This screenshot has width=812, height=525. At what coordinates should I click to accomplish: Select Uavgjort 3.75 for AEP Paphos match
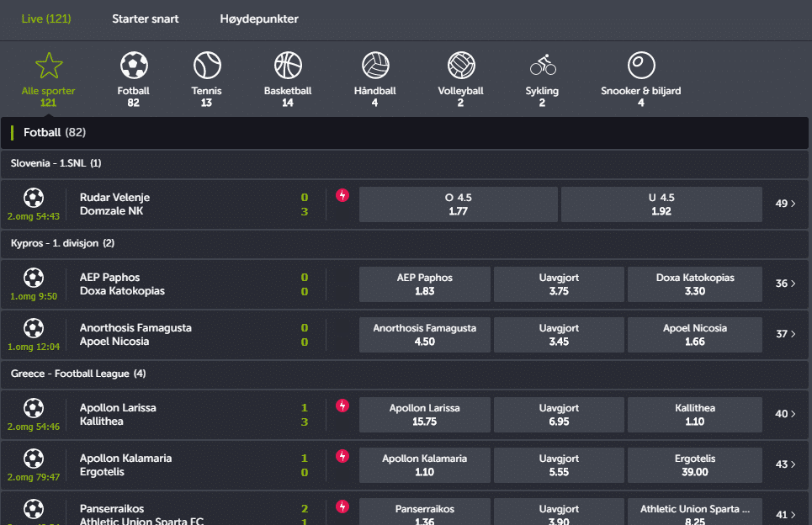559,284
